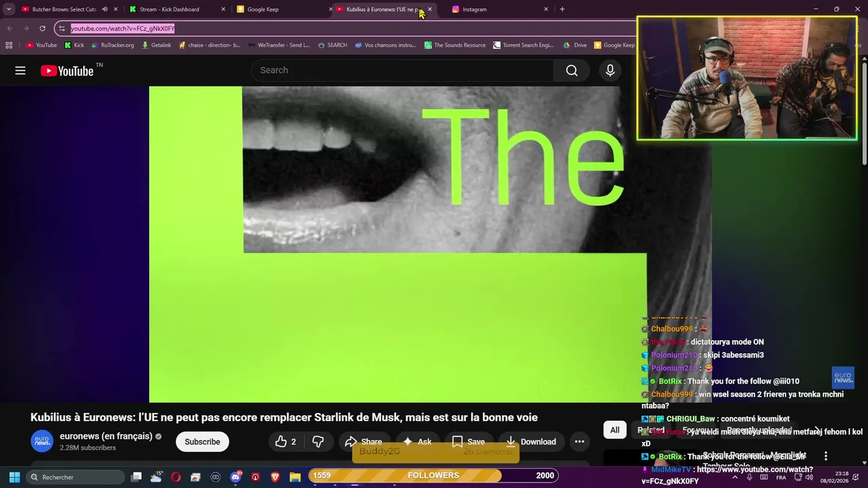The height and width of the screenshot is (488, 868).
Task: Select the All filter chip
Action: [614, 430]
